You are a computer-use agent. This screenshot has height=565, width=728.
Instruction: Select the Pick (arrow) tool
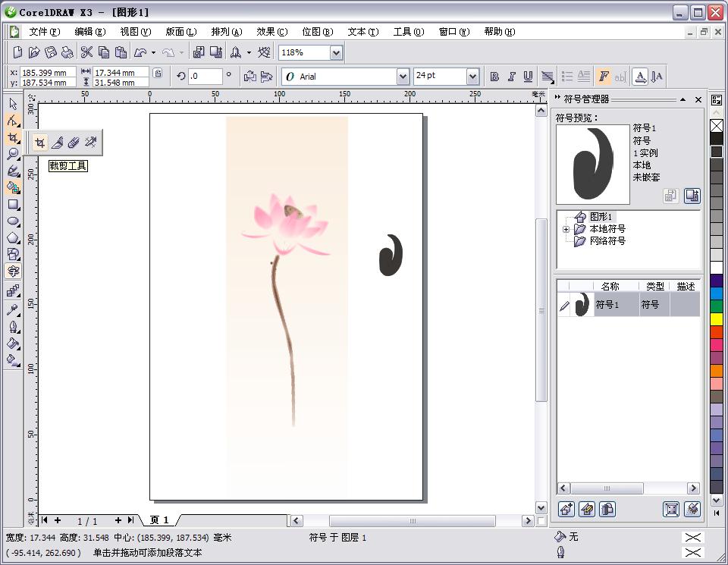click(13, 104)
